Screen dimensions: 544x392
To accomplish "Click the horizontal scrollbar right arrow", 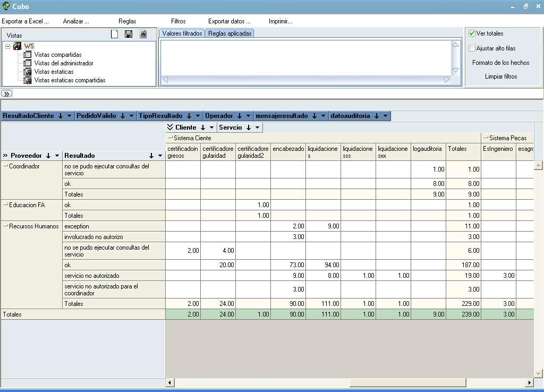I will [530, 382].
